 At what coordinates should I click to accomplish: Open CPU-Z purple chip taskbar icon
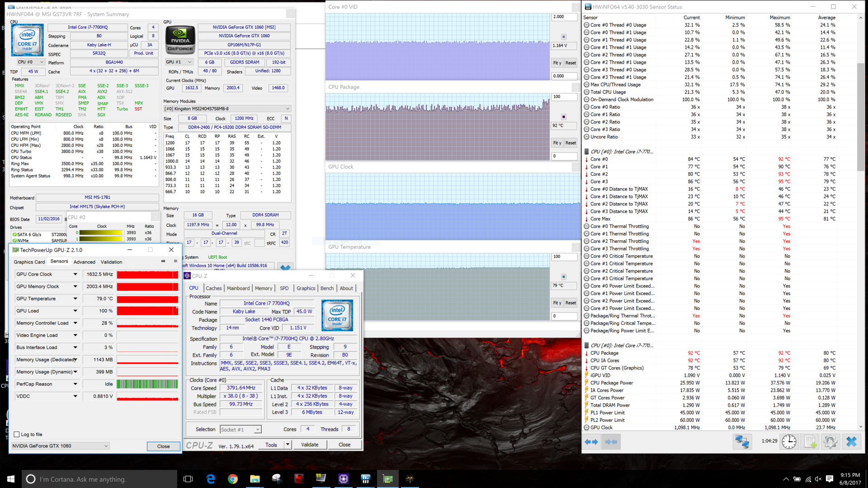(x=344, y=479)
